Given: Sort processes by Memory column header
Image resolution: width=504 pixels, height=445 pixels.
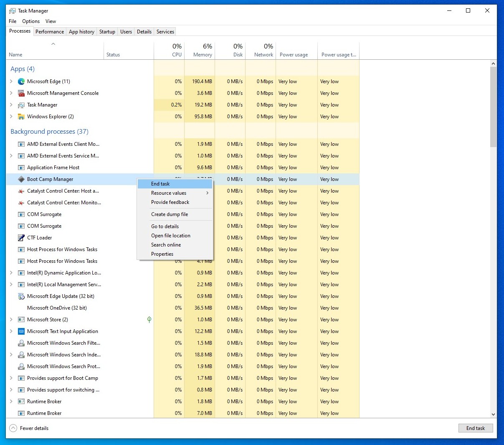Looking at the screenshot, I should click(x=200, y=51).
